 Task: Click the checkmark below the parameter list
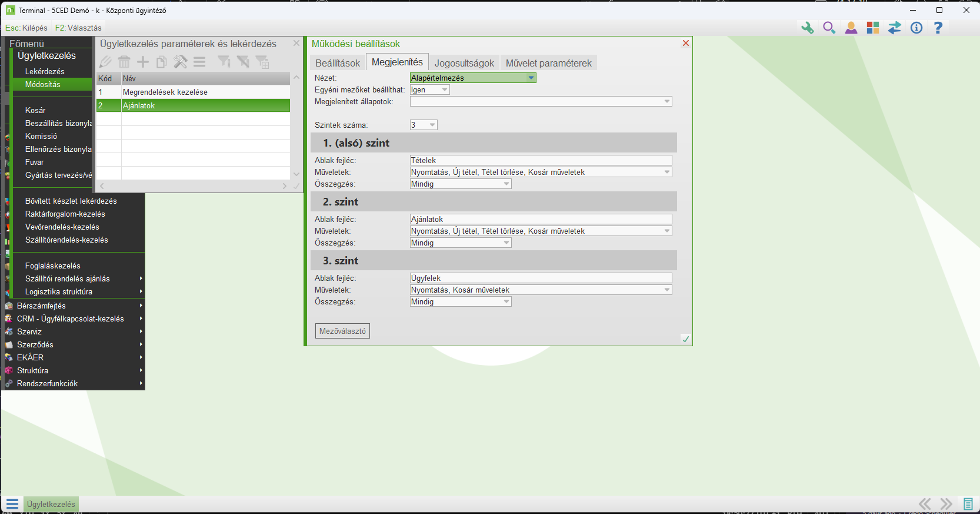pos(296,186)
